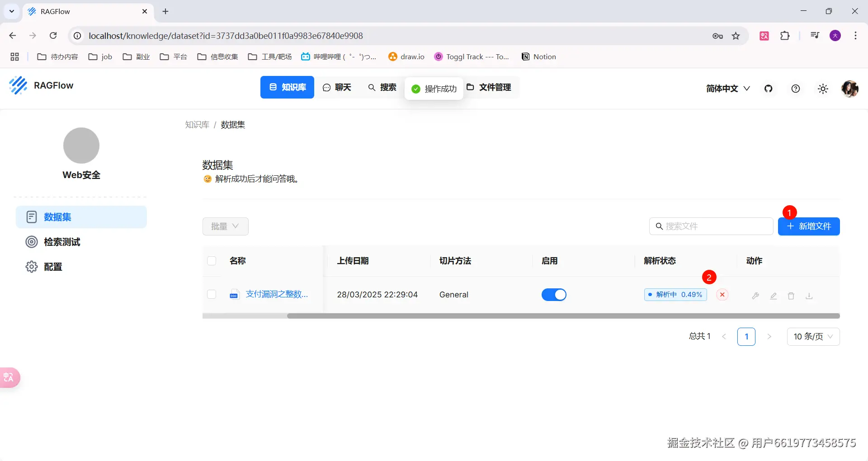This screenshot has width=868, height=461.
Task: Open the Chrome three-dot menu
Action: 855,36
